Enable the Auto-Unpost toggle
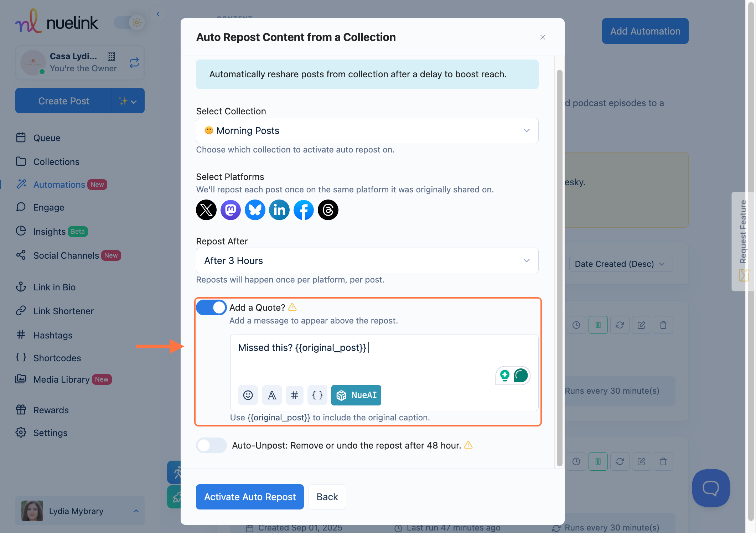The image size is (756, 533). [211, 445]
